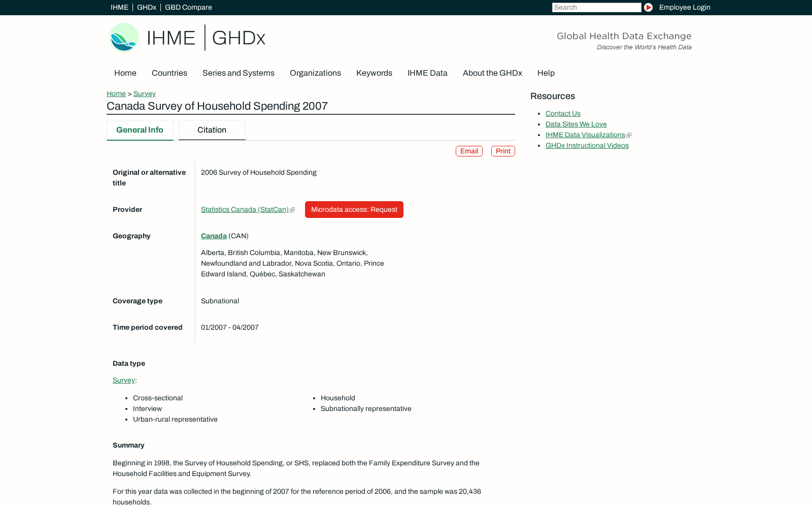This screenshot has width=812, height=508.
Task: Click the external link icon beside StatCan
Action: coord(292,210)
